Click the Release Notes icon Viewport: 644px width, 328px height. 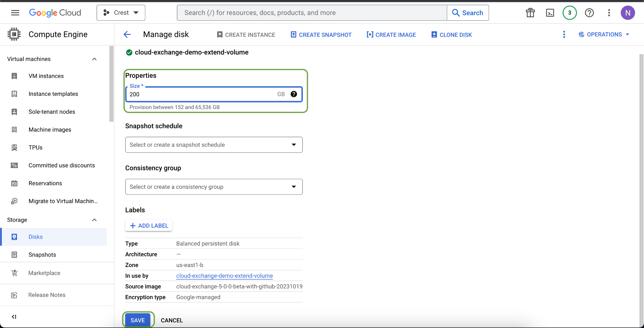coord(14,295)
